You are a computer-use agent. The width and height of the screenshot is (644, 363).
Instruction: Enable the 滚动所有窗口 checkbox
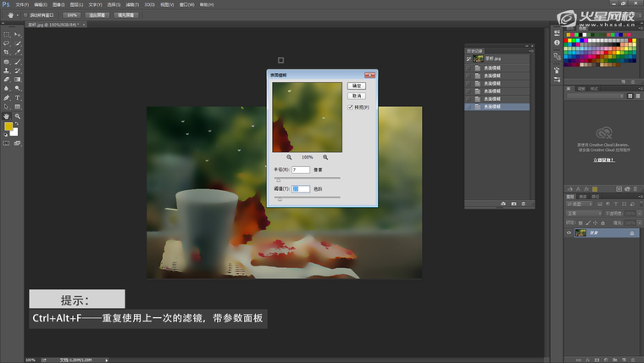[x=25, y=15]
